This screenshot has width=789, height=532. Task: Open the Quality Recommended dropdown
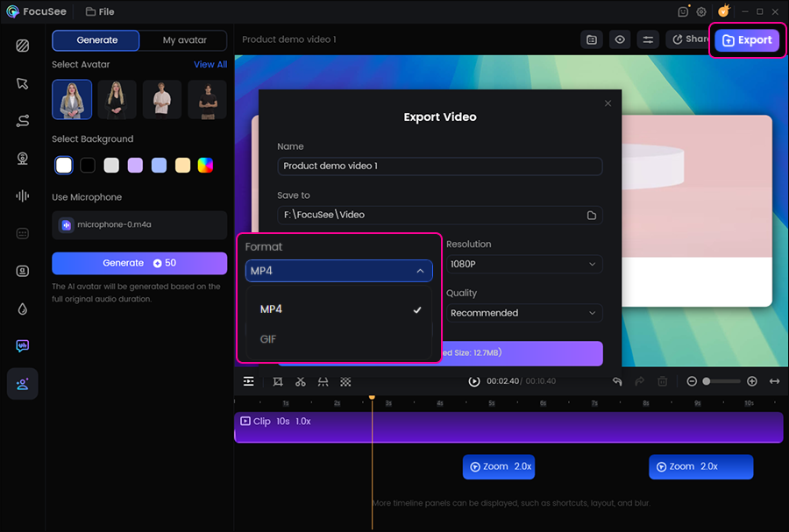coord(523,313)
